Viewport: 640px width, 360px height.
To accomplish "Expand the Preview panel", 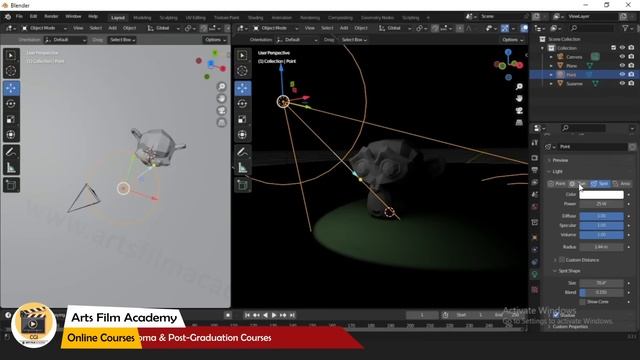I will click(560, 160).
